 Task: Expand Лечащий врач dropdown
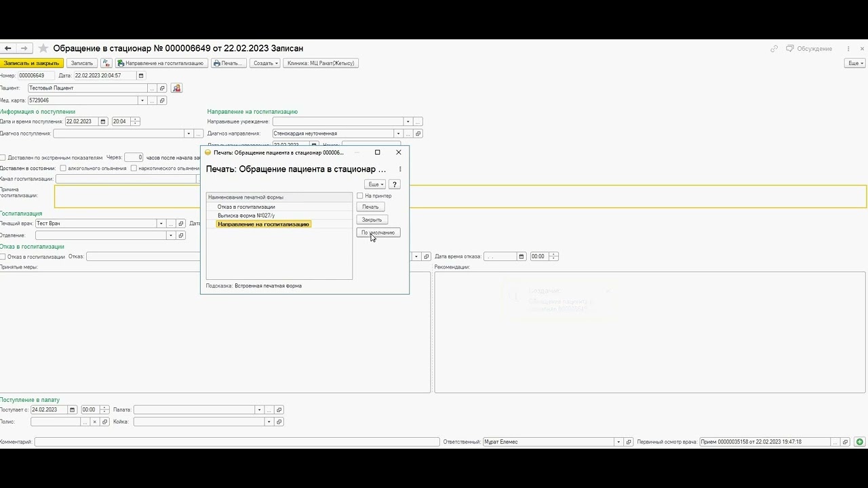[x=161, y=224]
